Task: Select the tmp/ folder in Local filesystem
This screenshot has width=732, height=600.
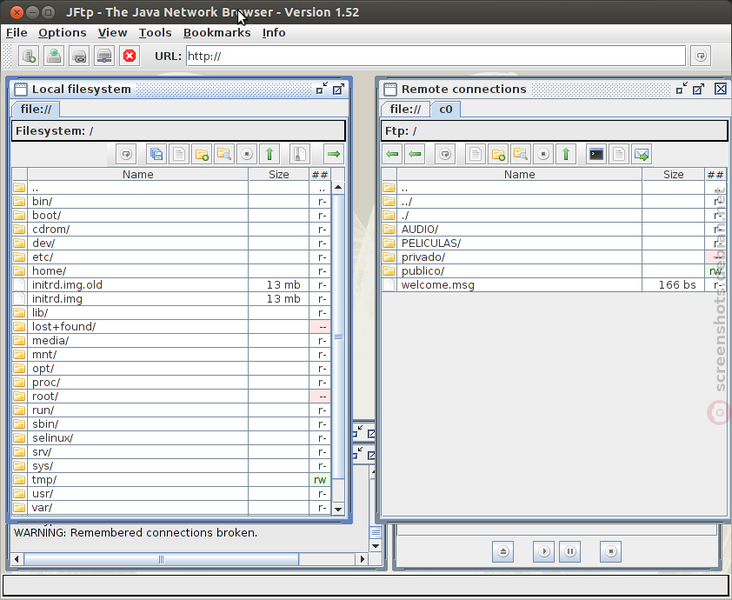Action: [171, 480]
